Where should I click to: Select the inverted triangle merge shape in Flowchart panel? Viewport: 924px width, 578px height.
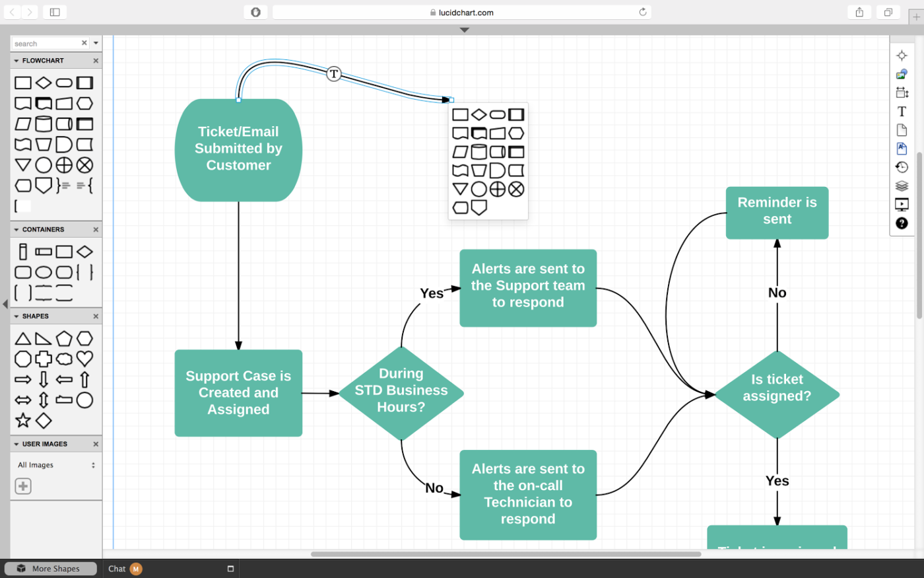point(23,164)
